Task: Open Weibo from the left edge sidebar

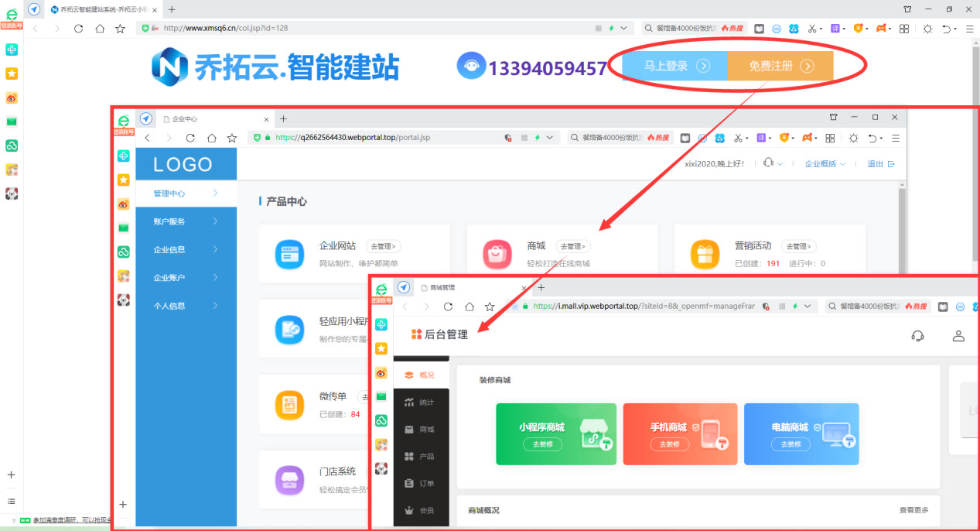Action: pyautogui.click(x=11, y=98)
